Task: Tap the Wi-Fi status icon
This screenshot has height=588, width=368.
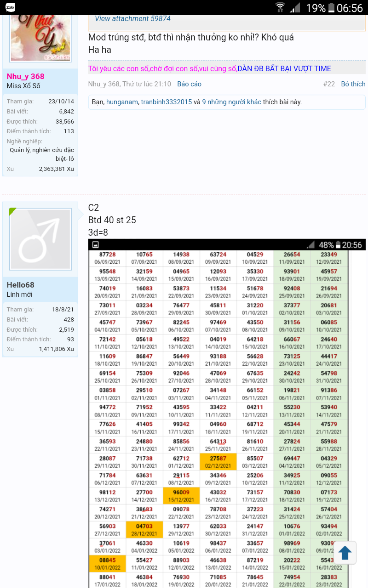Action: (x=280, y=7)
